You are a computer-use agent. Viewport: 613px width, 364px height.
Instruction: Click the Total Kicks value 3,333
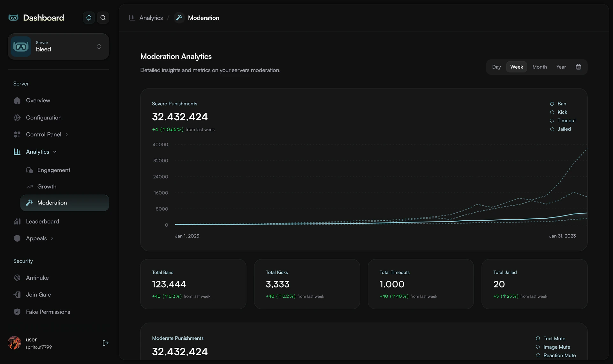[x=277, y=284]
